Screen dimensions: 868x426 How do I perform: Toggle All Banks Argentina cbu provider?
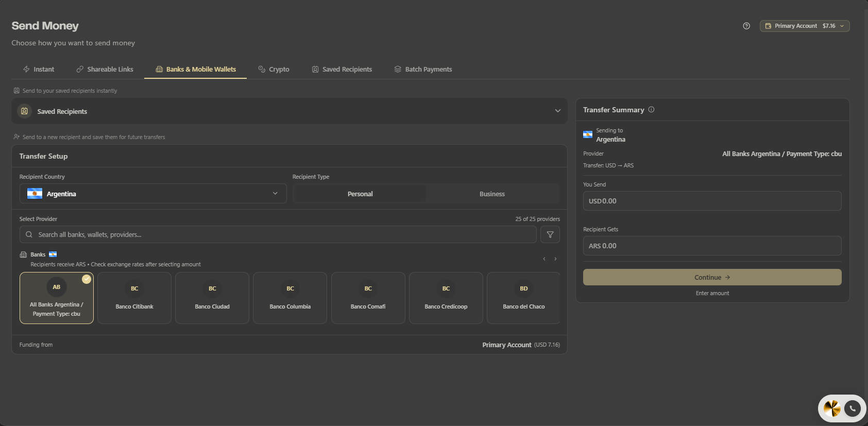click(57, 298)
